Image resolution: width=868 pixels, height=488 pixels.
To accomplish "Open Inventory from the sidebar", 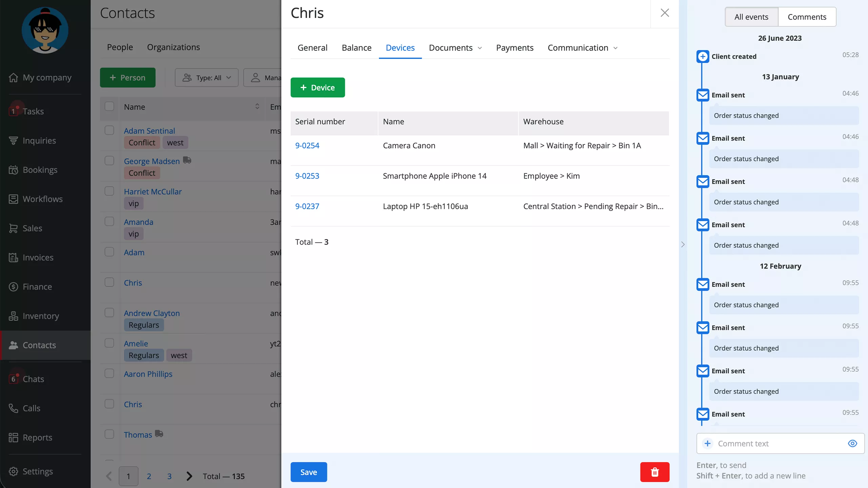I will click(x=40, y=316).
